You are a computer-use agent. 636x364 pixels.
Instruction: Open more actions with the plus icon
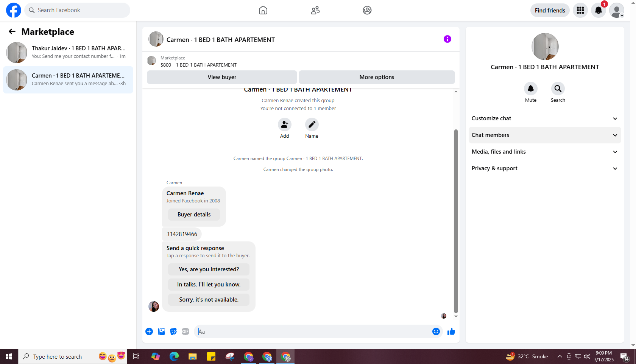click(149, 331)
